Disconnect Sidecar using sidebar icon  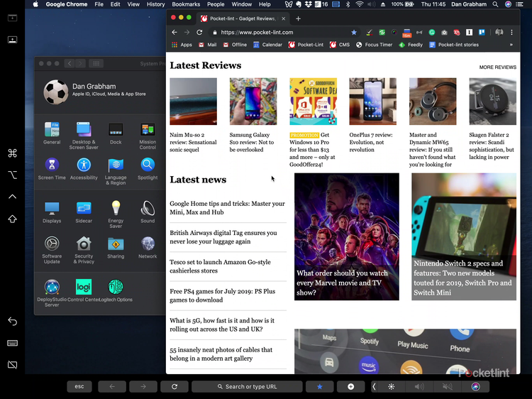13,365
